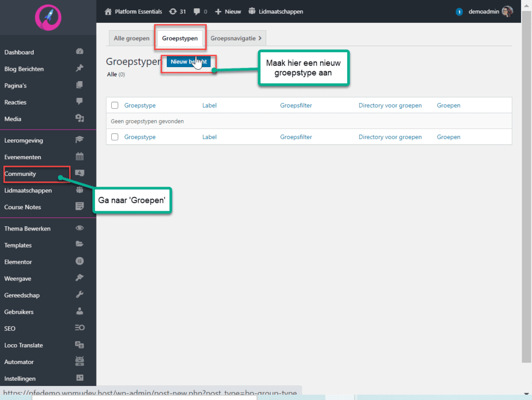Open Gebruikers in the sidebar
Image resolution: width=532 pixels, height=400 pixels.
(x=19, y=312)
